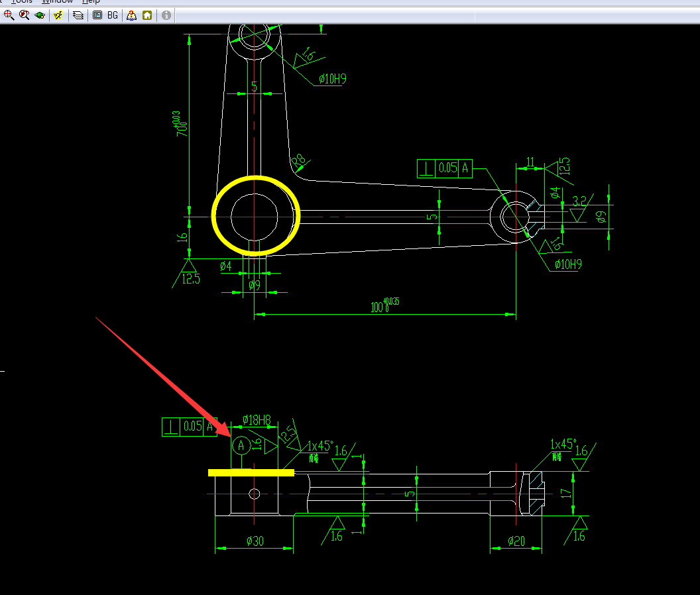Screen dimensions: 700x595
Task: Click the 100 length dimension text
Action: (x=385, y=305)
